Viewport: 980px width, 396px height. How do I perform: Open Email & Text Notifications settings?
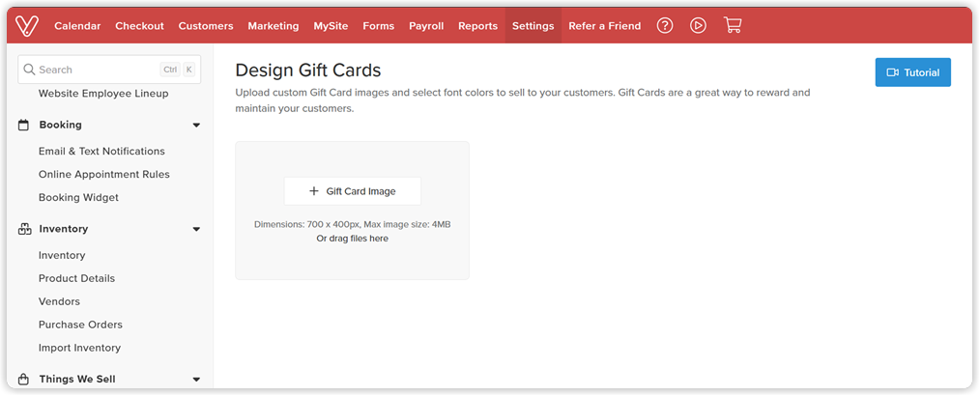click(101, 151)
